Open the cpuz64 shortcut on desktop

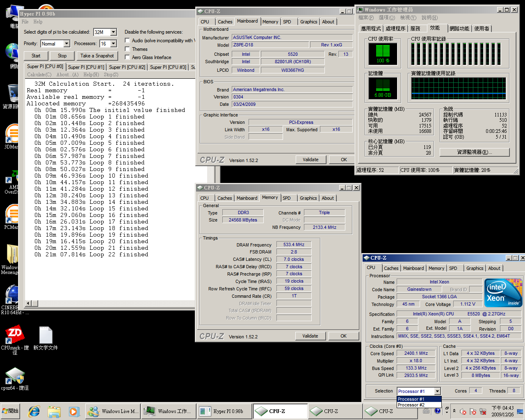coord(15,378)
